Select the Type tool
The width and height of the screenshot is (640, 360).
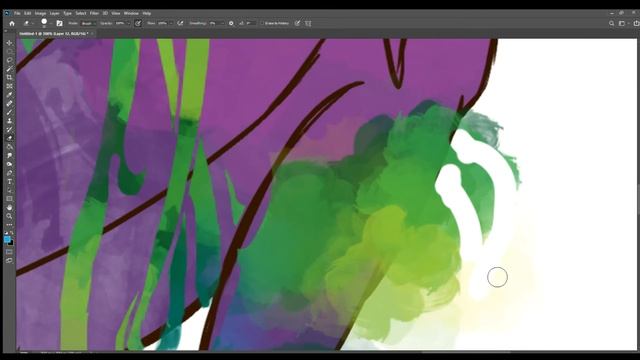click(9, 181)
